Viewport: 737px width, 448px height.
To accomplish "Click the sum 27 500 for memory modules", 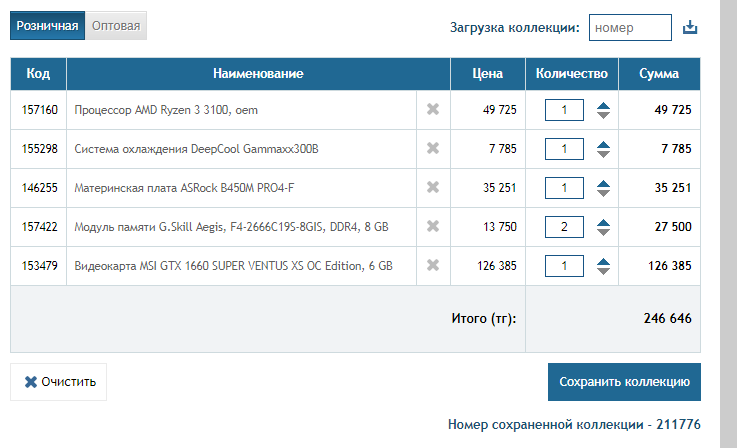I will 673,227.
